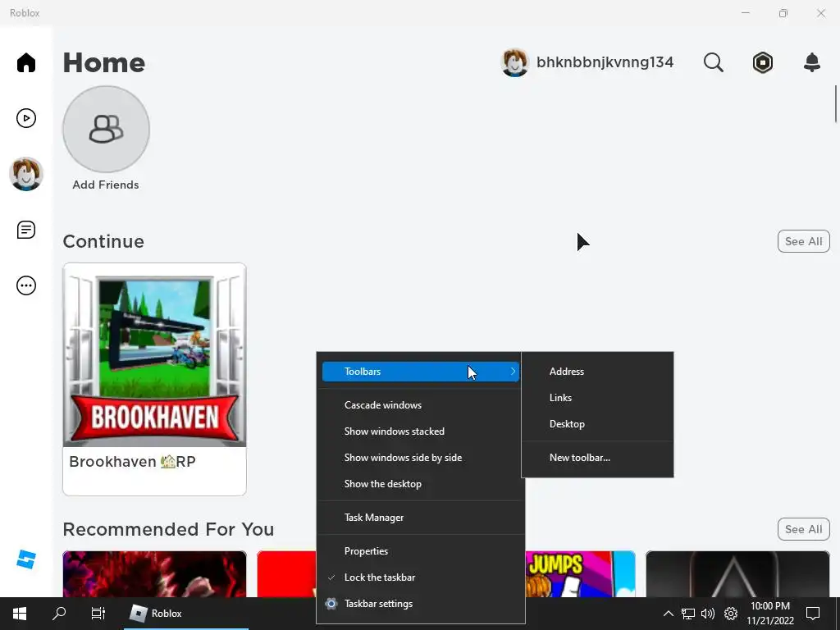Screen dimensions: 840x630
Task: Open dark triangle recommended game thumbnail
Action: pos(737,573)
